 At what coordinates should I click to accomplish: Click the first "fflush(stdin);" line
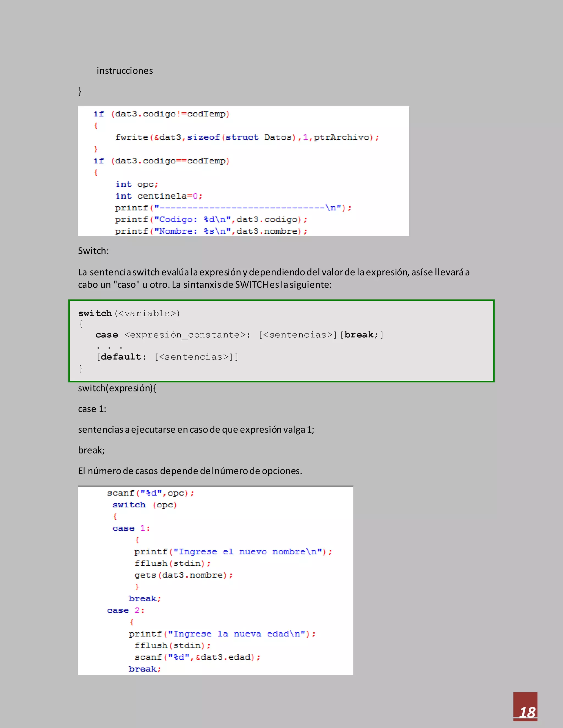pos(172,564)
